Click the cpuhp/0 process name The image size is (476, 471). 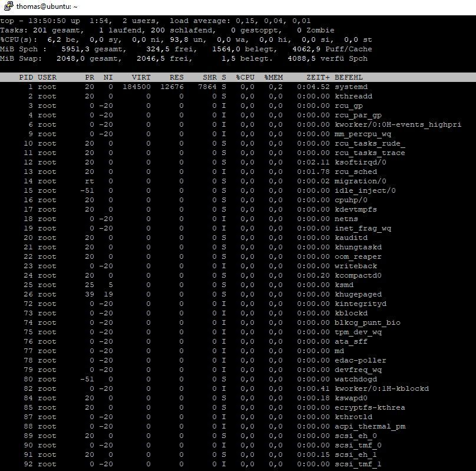pos(351,200)
